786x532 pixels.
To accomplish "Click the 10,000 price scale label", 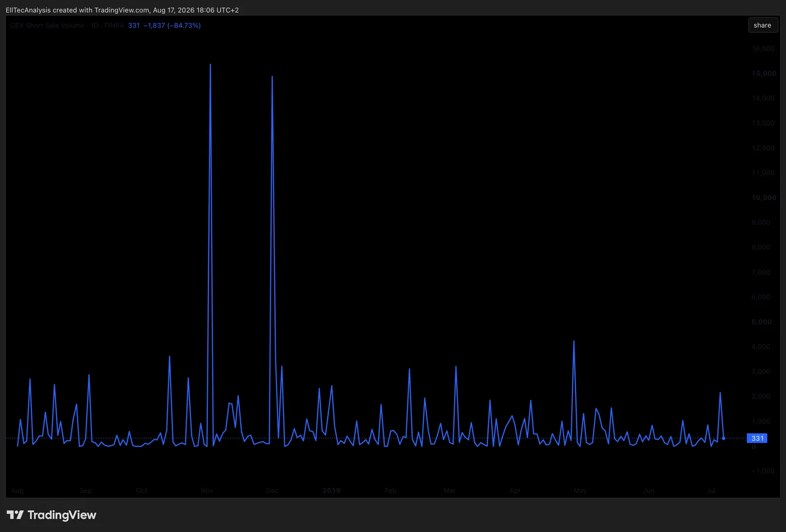I will [764, 197].
